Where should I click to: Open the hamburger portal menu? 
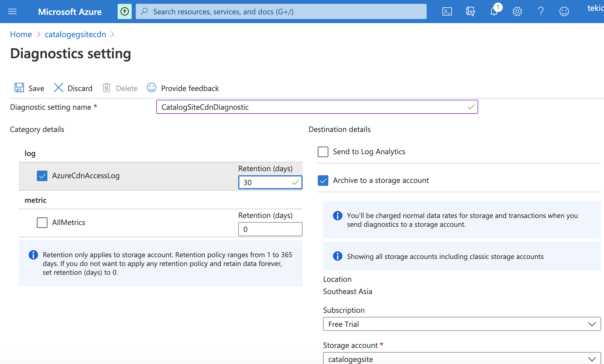12,12
